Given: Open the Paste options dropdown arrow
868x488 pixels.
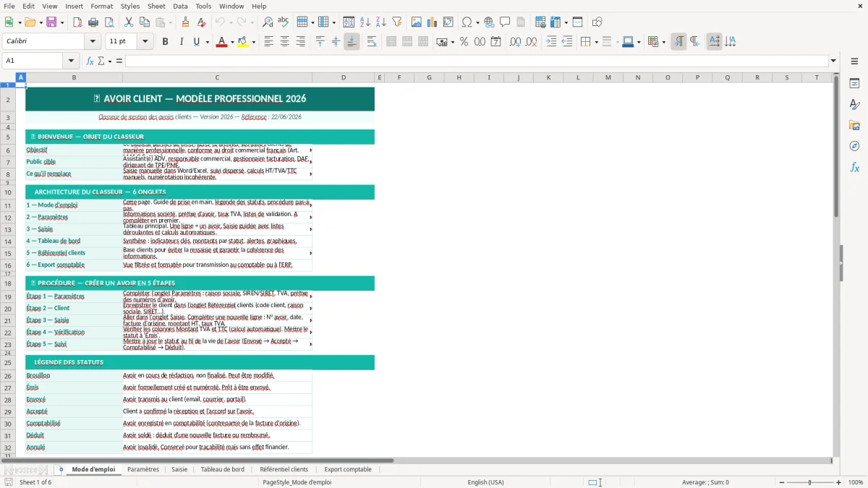Looking at the screenshot, I should coord(170,22).
